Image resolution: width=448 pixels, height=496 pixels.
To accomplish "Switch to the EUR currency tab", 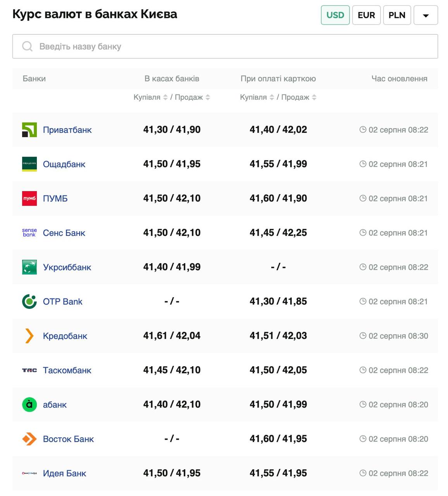I will pyautogui.click(x=366, y=15).
